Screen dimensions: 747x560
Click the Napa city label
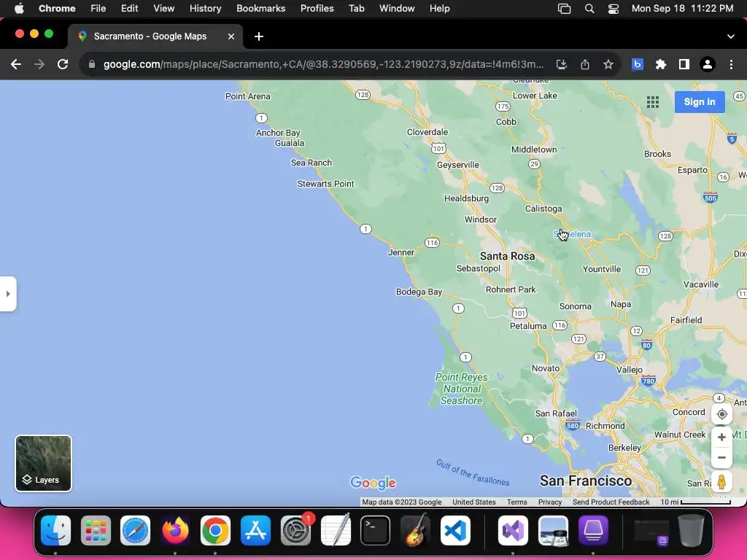(x=621, y=304)
